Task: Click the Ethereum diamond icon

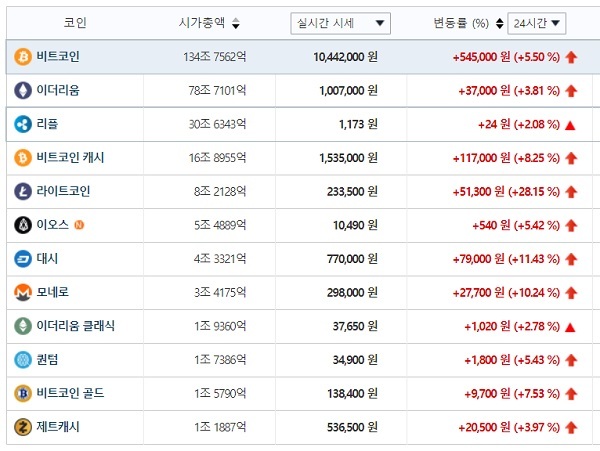Action: point(23,91)
